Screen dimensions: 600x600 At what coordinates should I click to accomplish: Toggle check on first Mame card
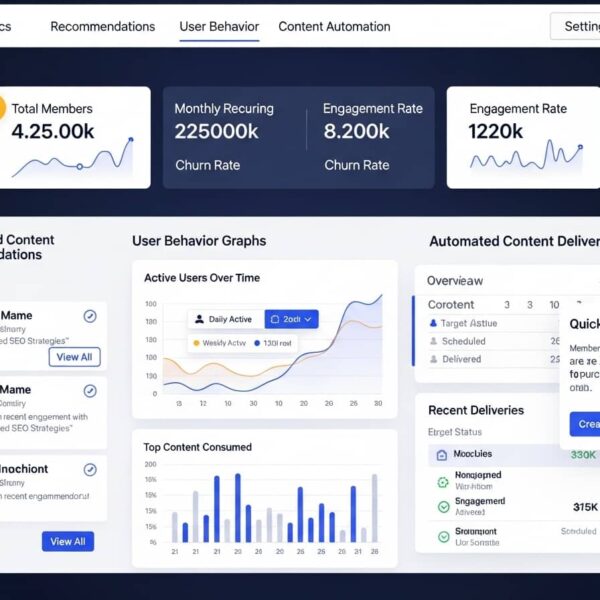[x=90, y=316]
